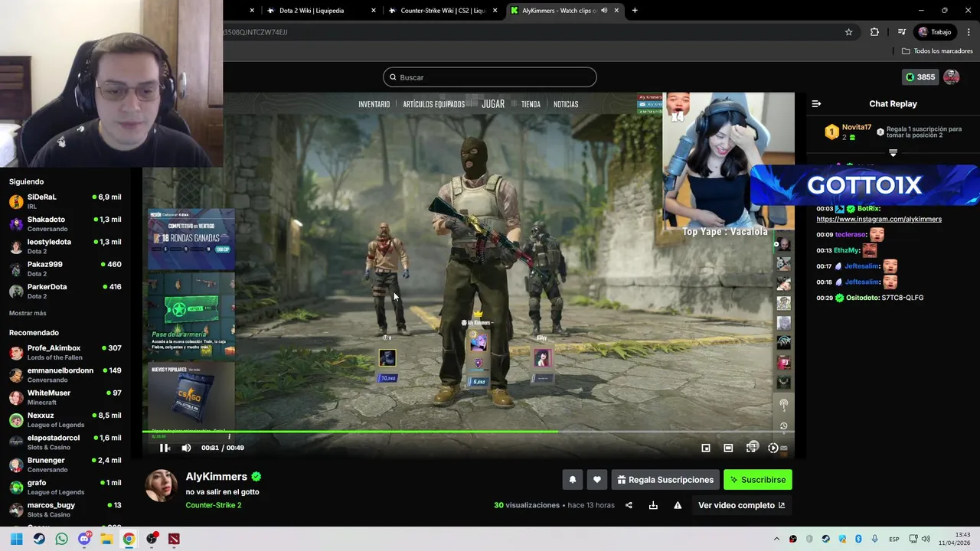The image size is (980, 551).
Task: Open Chrome three-dot menu
Action: click(969, 32)
